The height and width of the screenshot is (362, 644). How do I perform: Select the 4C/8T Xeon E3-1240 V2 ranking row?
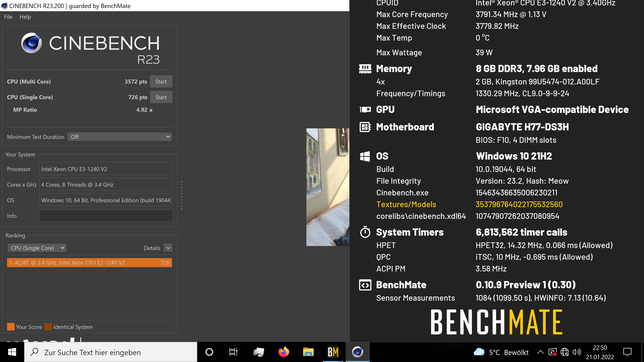point(90,263)
